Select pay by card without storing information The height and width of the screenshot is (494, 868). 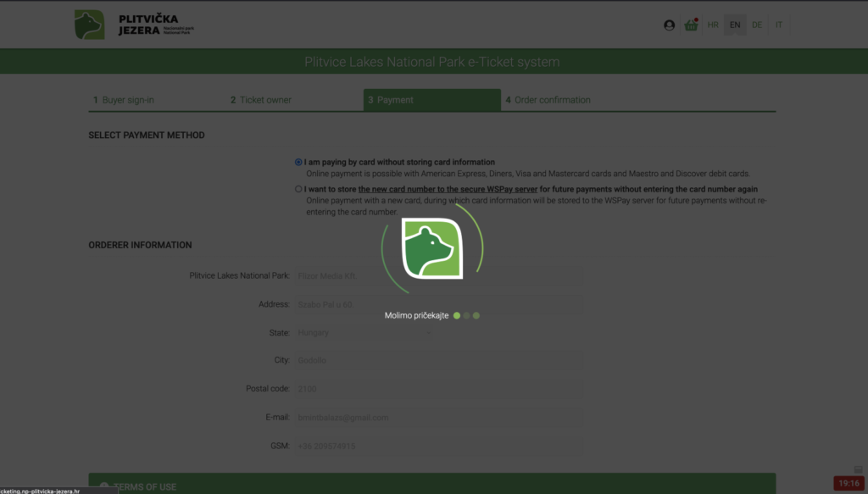pos(298,162)
